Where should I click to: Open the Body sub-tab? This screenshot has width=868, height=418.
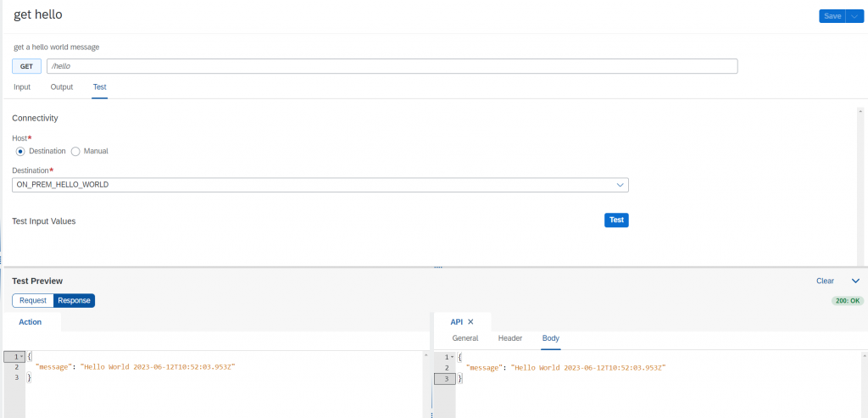[551, 338]
